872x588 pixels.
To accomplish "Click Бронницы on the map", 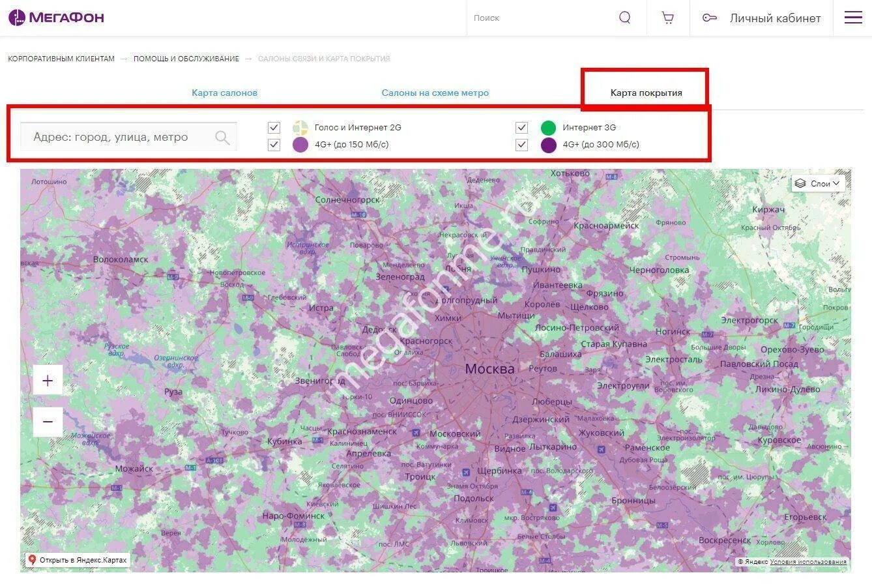I will click(x=633, y=501).
